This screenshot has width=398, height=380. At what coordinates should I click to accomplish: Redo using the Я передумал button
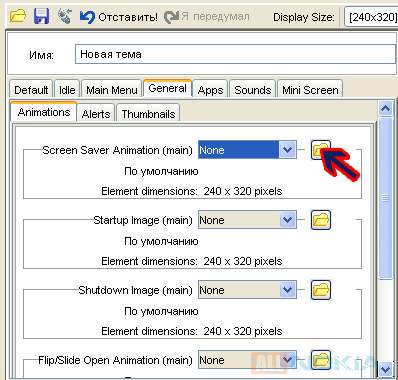[207, 17]
